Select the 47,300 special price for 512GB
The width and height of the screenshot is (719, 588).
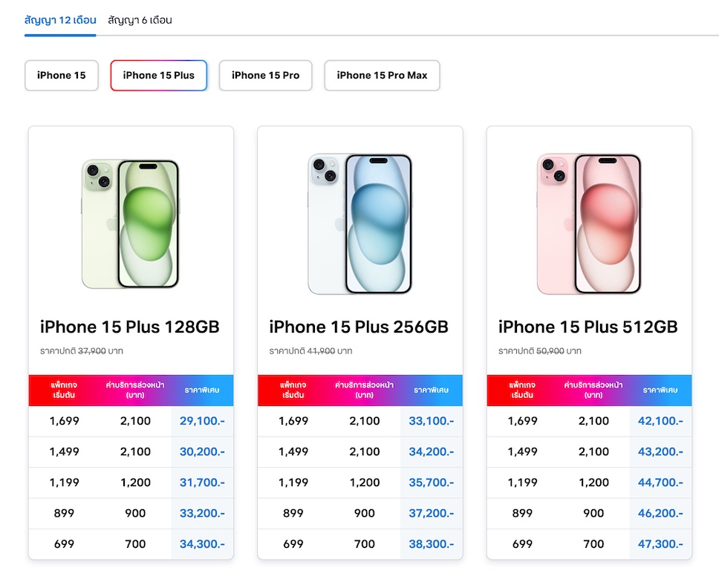[x=660, y=544]
